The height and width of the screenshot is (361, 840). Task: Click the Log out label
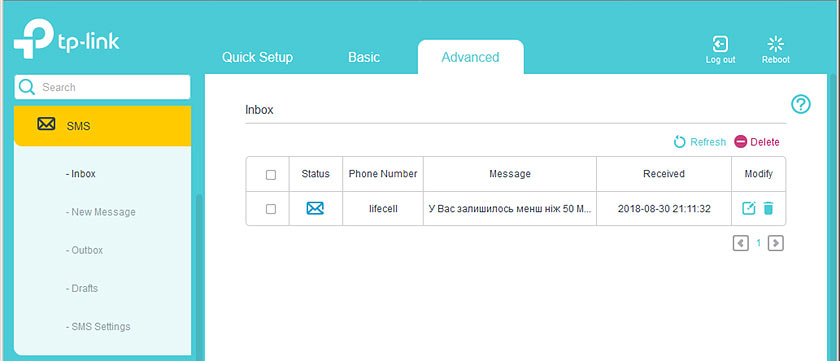click(x=721, y=60)
